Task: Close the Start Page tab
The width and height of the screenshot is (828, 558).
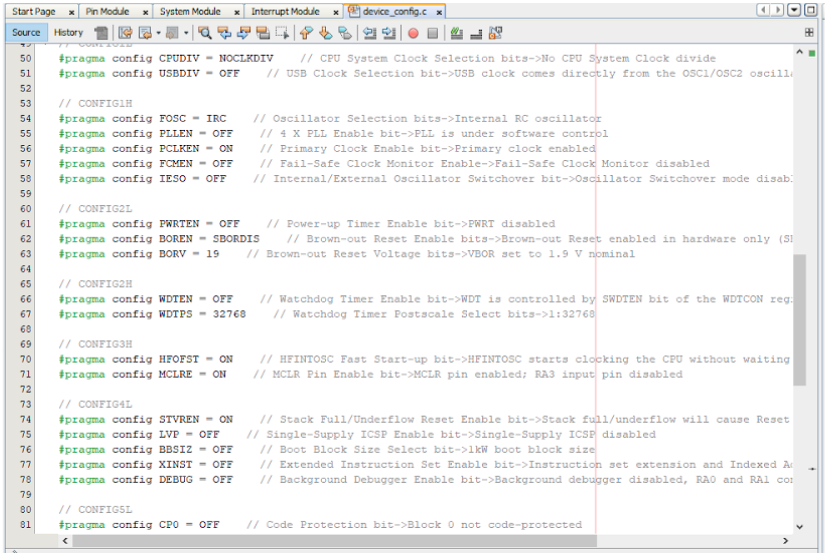Action: click(x=71, y=12)
